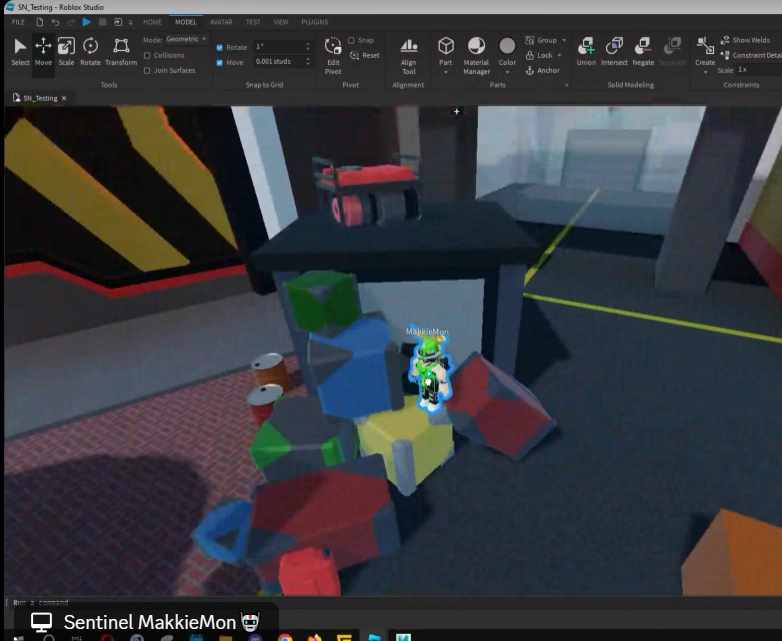Image resolution: width=782 pixels, height=641 pixels.
Task: Expand the Part type dropdown arrow
Action: click(445, 72)
